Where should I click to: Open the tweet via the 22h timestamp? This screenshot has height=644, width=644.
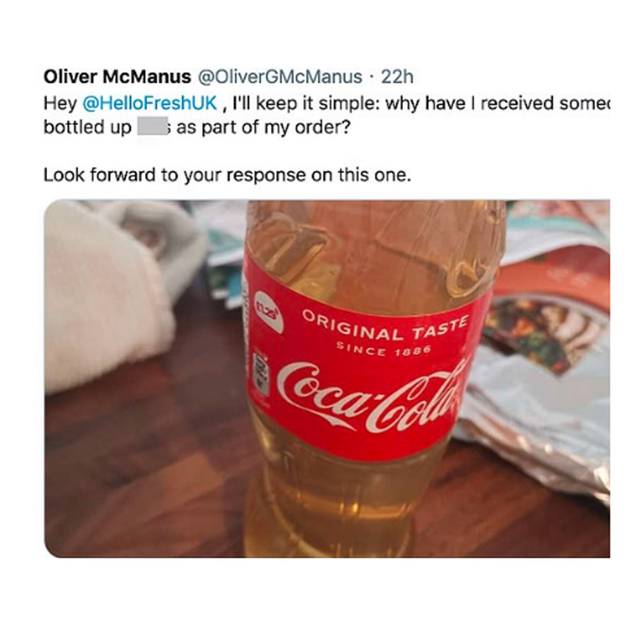pyautogui.click(x=397, y=77)
